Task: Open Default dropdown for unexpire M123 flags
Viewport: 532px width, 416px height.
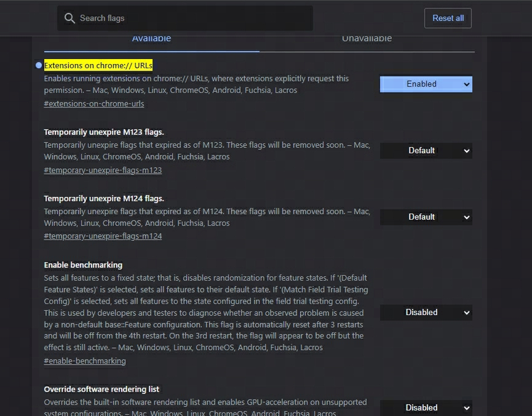Action: [426, 151]
